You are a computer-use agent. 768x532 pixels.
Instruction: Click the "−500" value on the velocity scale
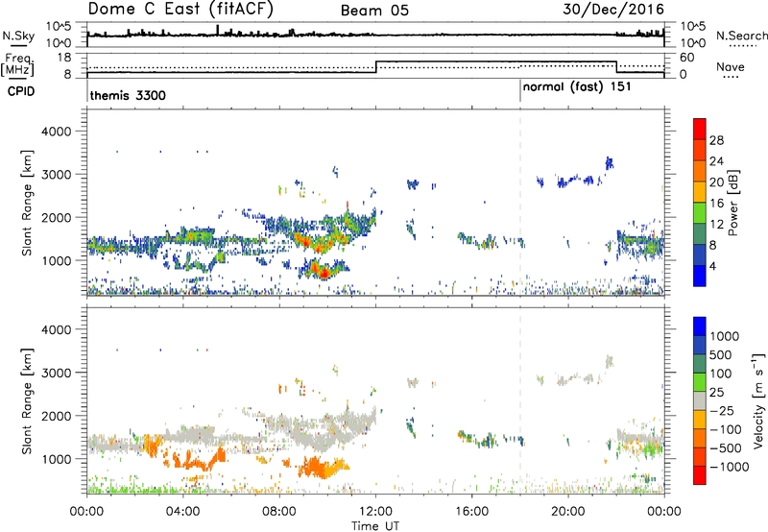[x=726, y=448]
